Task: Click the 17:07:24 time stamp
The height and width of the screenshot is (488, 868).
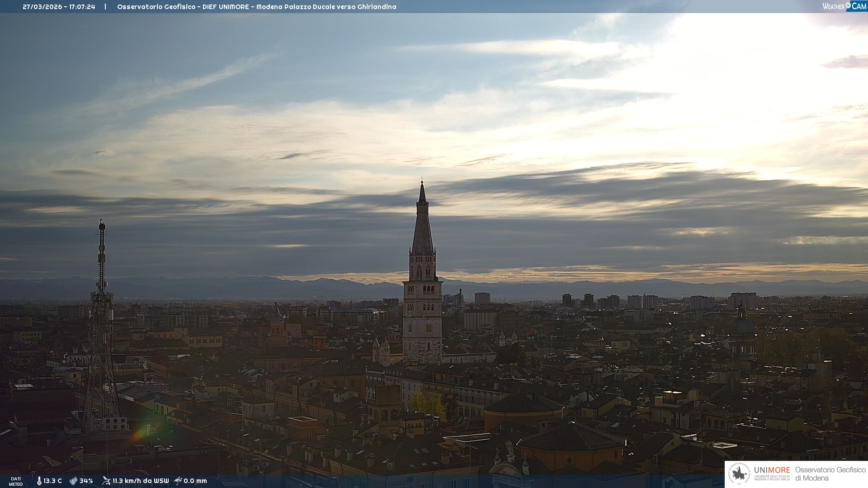Action: (82, 7)
